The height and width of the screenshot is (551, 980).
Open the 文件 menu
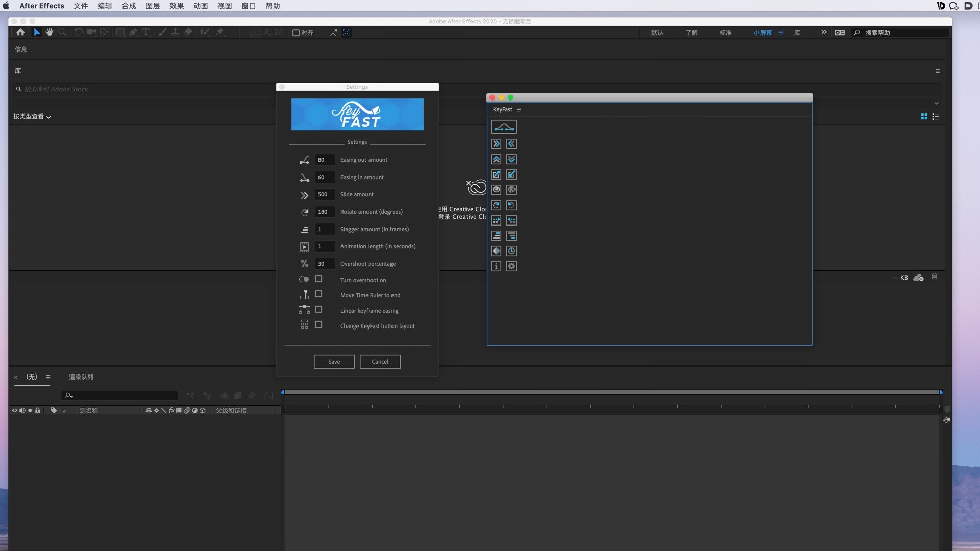click(81, 6)
